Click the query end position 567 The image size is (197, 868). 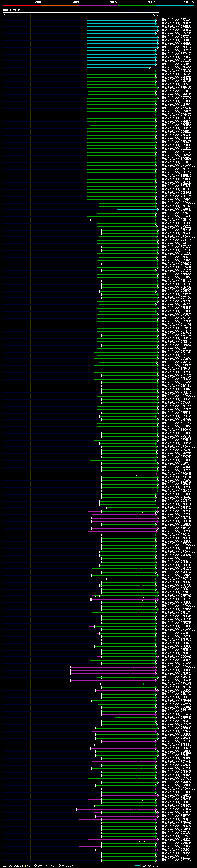(155, 15)
